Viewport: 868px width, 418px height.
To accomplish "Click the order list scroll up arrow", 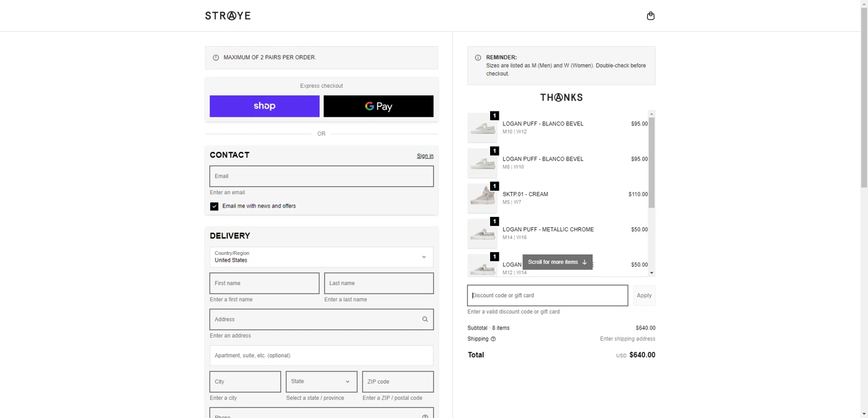I will [x=652, y=114].
